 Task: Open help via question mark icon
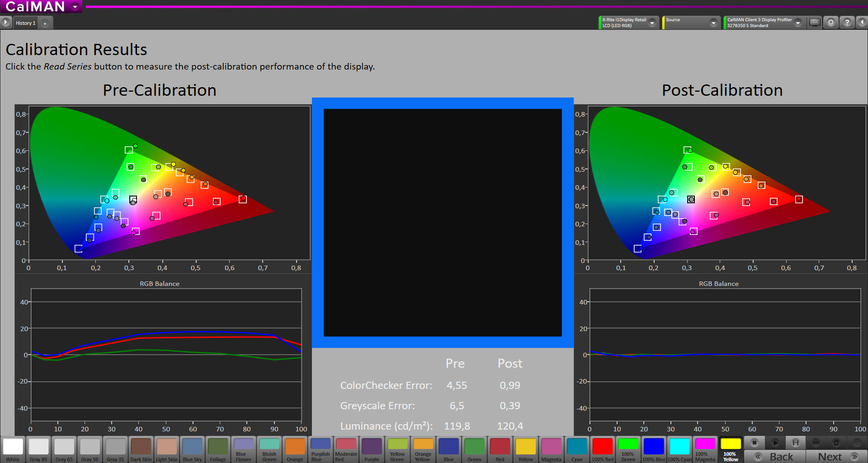pyautogui.click(x=847, y=22)
